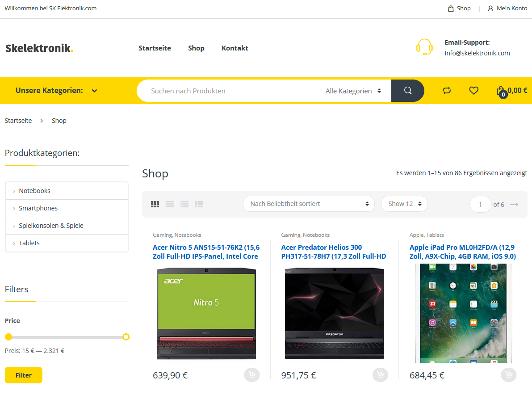Click Startseite breadcrumb link
The image size is (532, 399).
(x=18, y=121)
